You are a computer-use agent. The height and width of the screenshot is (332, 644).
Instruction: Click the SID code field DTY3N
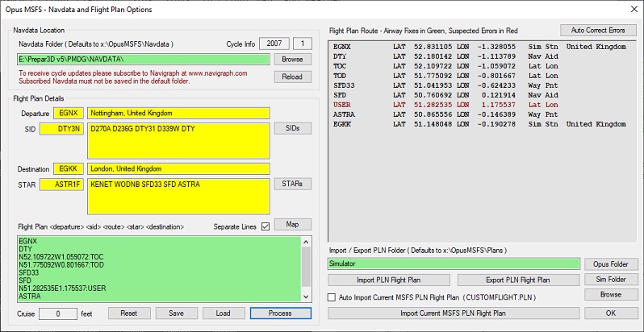tap(61, 129)
